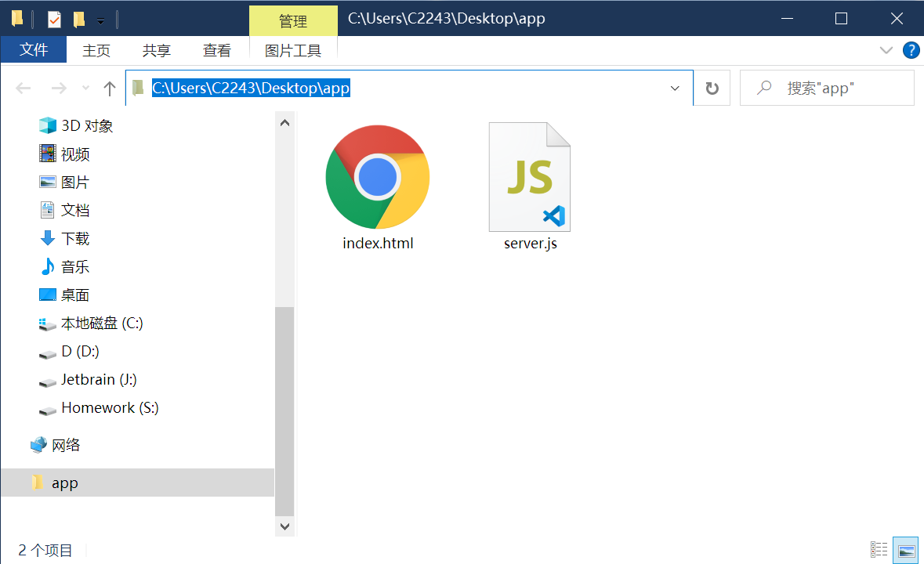Switch to large icons view layout

[906, 550]
